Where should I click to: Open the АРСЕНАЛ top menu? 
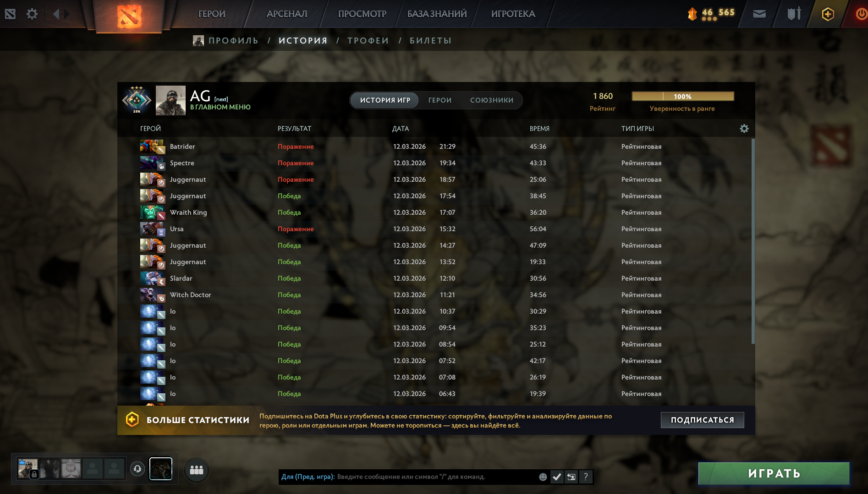[x=287, y=14]
